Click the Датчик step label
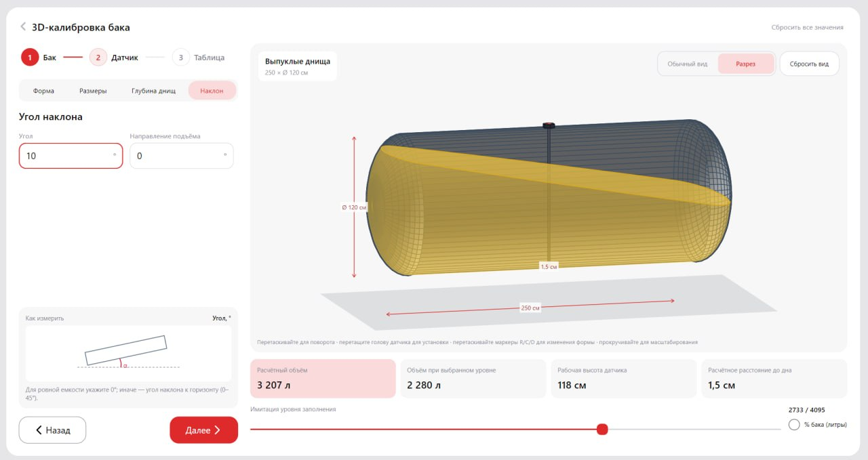 click(x=125, y=58)
